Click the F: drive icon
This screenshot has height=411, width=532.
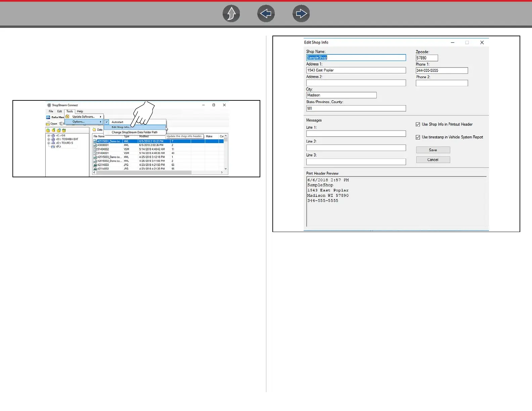tap(53, 147)
